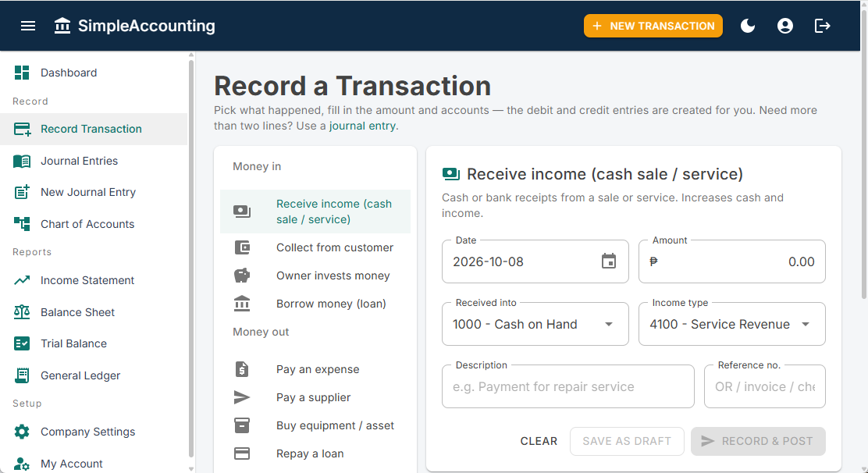Click the Record & Post button
This screenshot has height=473, width=868.
[x=758, y=441]
